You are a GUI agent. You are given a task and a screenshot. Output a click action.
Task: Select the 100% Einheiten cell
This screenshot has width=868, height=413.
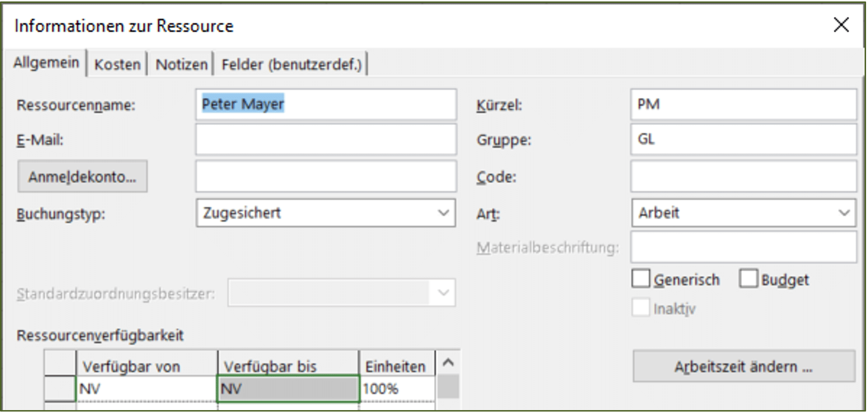point(397,388)
